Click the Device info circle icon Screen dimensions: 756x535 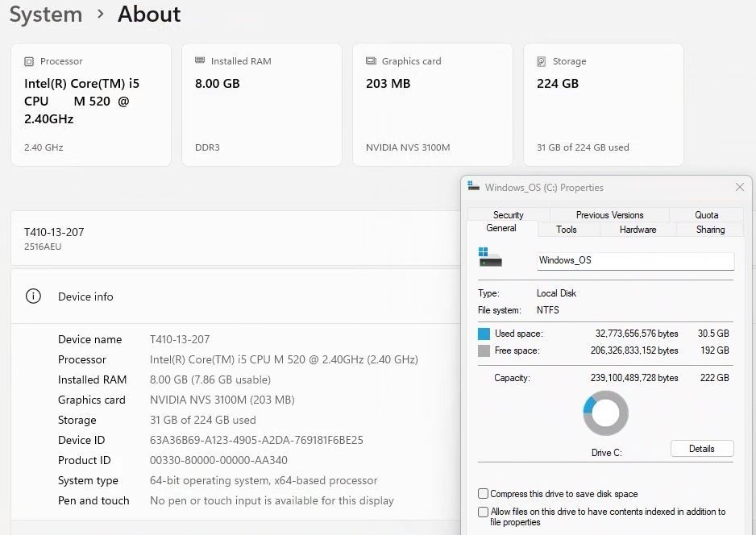pos(33,296)
